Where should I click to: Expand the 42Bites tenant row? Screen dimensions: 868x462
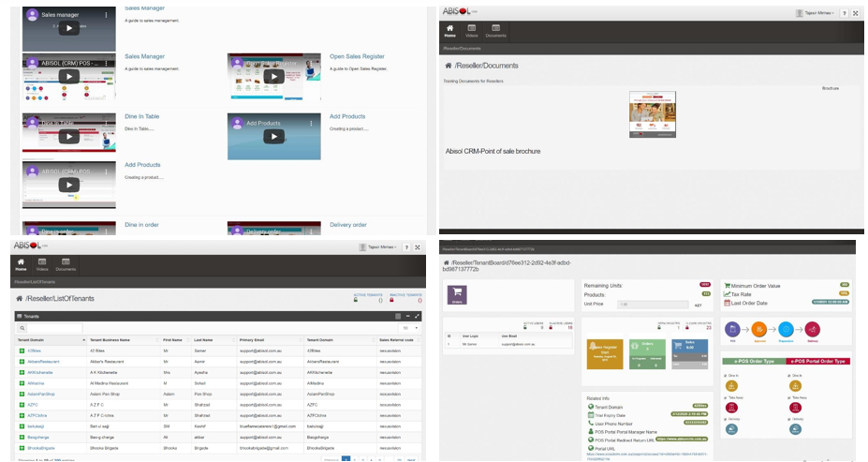[x=22, y=350]
